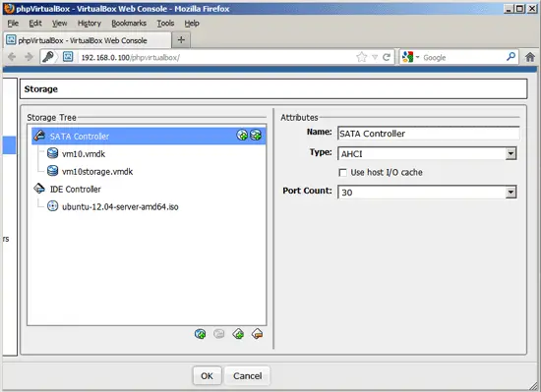This screenshot has height=392, width=541.
Task: Open the Help menu
Action: click(192, 23)
